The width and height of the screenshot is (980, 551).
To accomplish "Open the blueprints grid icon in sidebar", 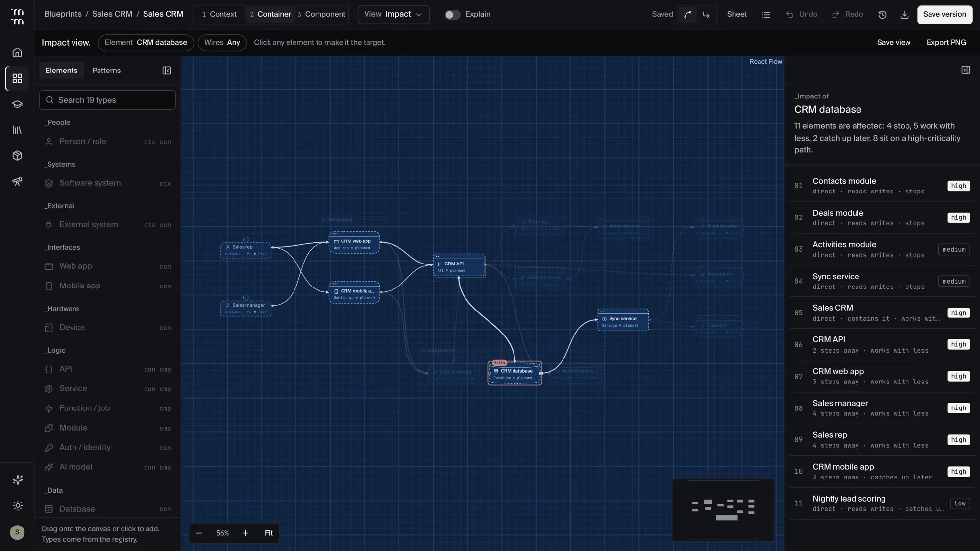I will tap(17, 78).
